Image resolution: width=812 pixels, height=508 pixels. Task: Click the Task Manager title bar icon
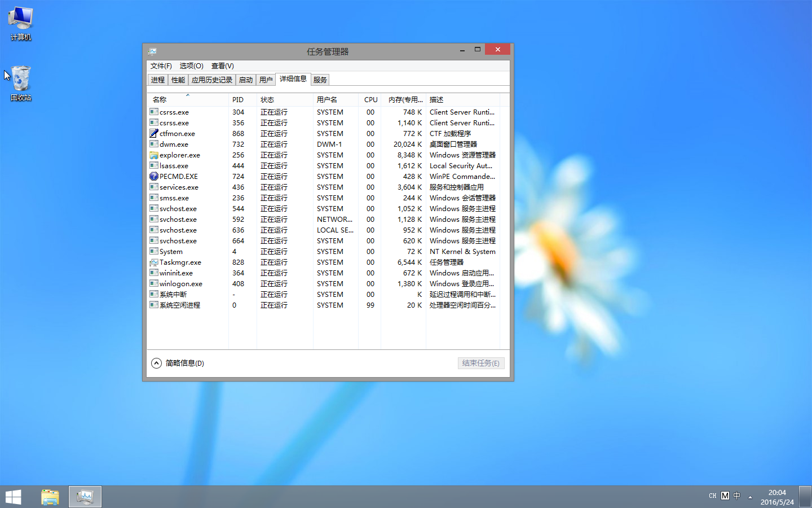(152, 51)
